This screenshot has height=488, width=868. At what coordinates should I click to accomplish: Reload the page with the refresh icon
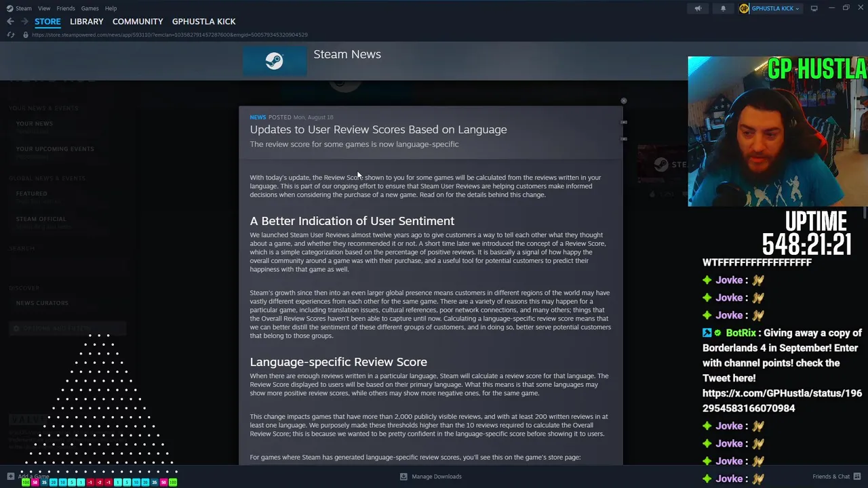pos(10,35)
